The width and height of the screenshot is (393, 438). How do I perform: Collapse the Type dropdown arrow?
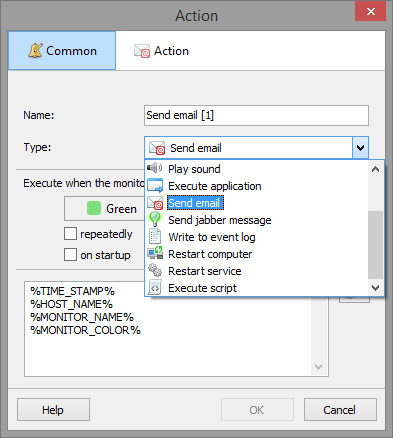click(x=360, y=147)
